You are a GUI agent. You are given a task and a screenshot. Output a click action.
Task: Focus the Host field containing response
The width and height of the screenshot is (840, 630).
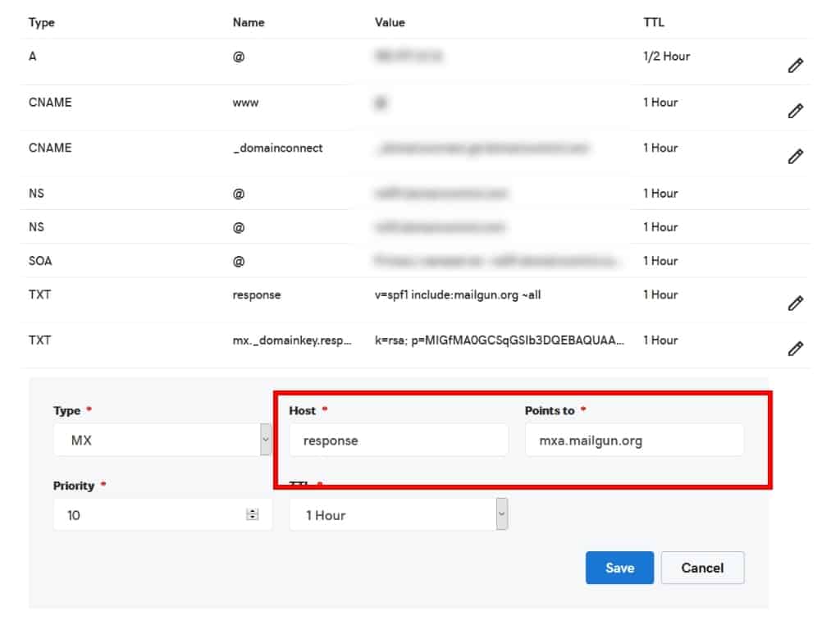pyautogui.click(x=399, y=441)
